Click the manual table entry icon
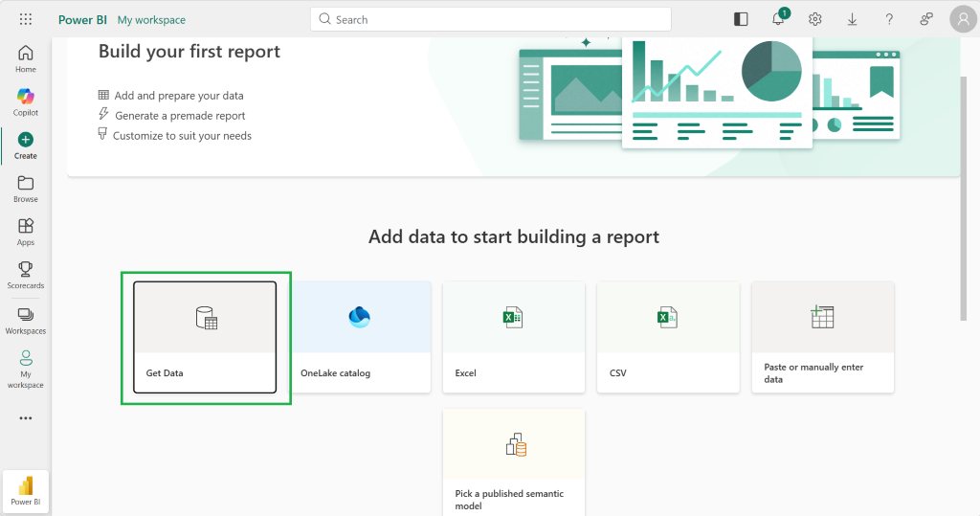The height and width of the screenshot is (516, 980). click(822, 317)
